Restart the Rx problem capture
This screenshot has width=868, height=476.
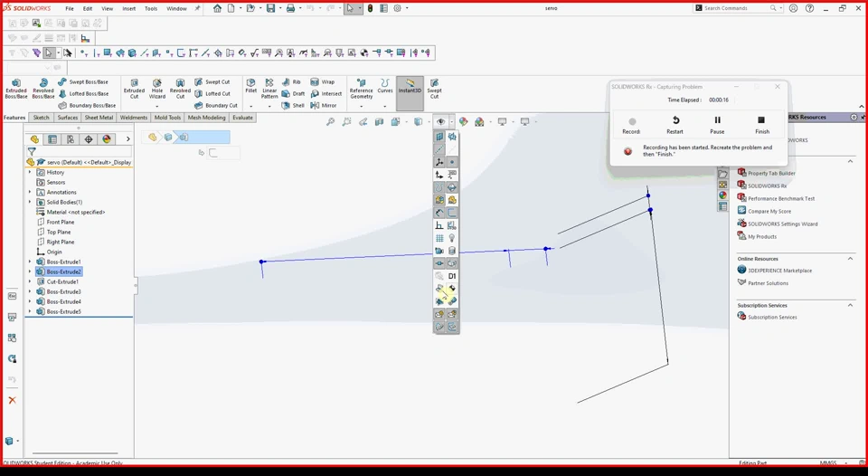coord(675,125)
